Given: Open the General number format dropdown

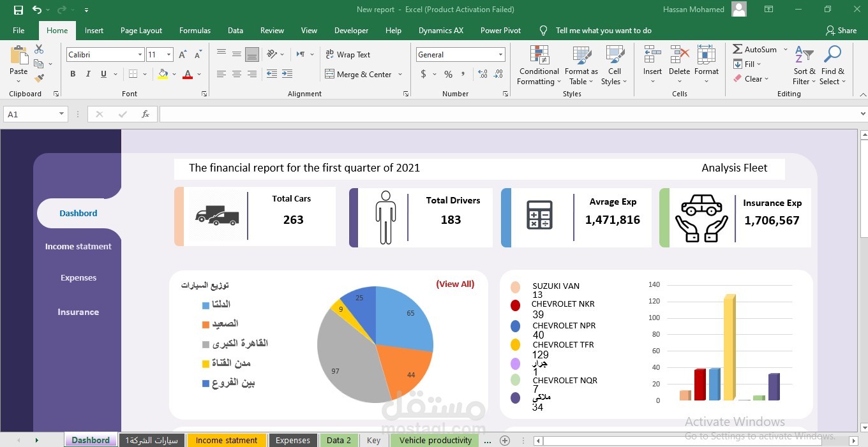Looking at the screenshot, I should tap(500, 55).
